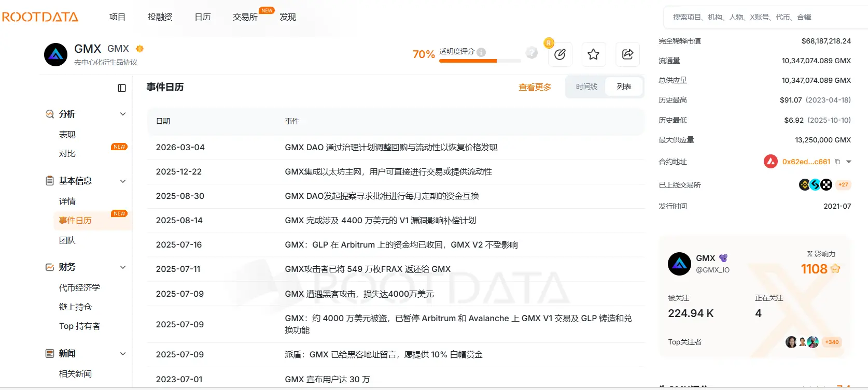Click the transparency score info icon
This screenshot has width=868, height=390.
[481, 52]
